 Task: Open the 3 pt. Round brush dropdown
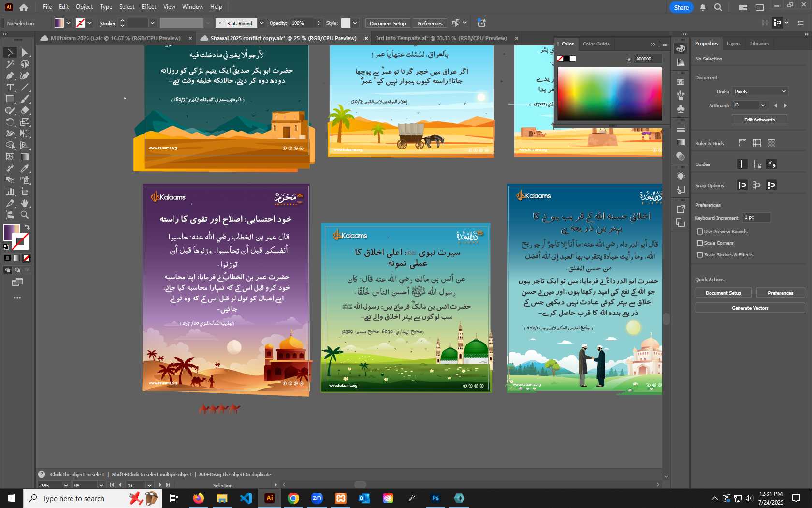(261, 23)
